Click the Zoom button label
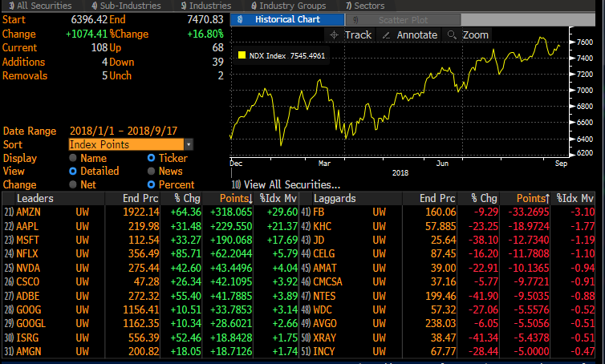The height and width of the screenshot is (364, 605). point(475,35)
